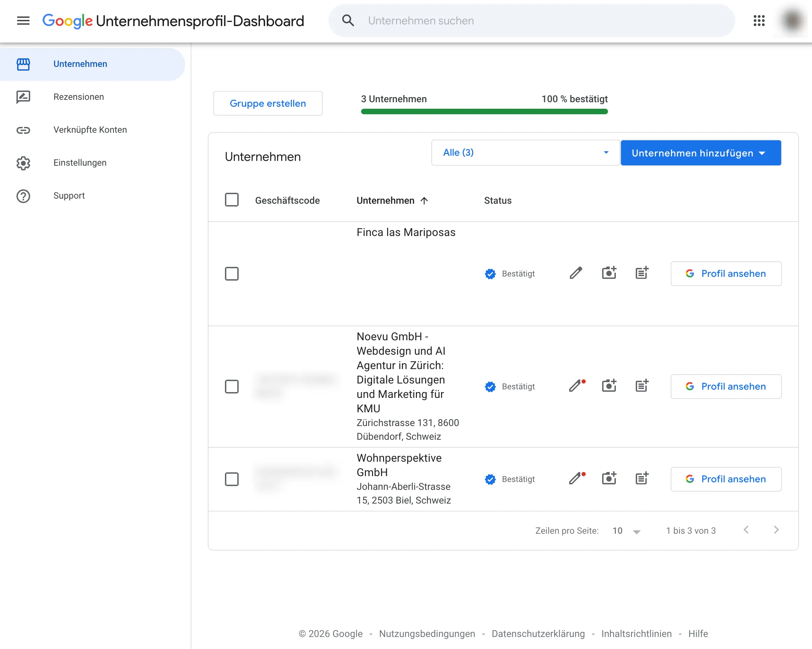Click Gruppe erstellen button
Viewport: 812px width, 649px height.
(x=268, y=103)
